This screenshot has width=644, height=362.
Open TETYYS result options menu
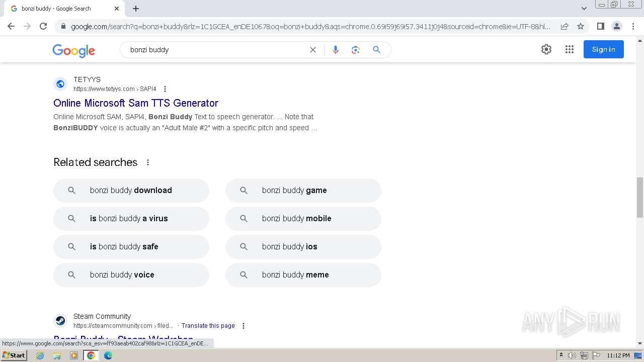(x=165, y=89)
